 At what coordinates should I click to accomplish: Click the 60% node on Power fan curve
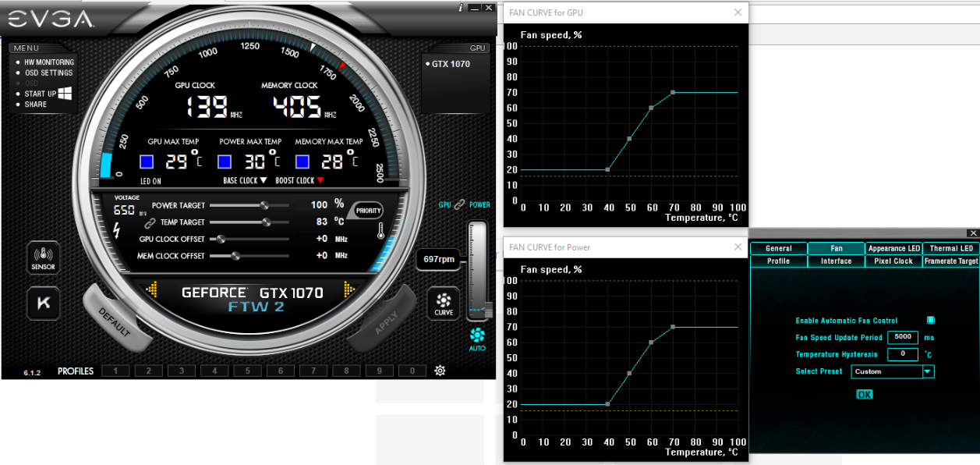(x=651, y=342)
